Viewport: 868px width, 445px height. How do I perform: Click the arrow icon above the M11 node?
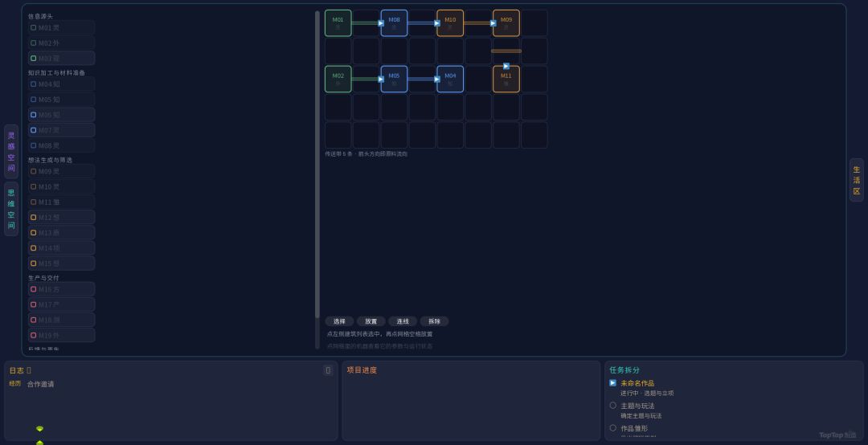506,66
